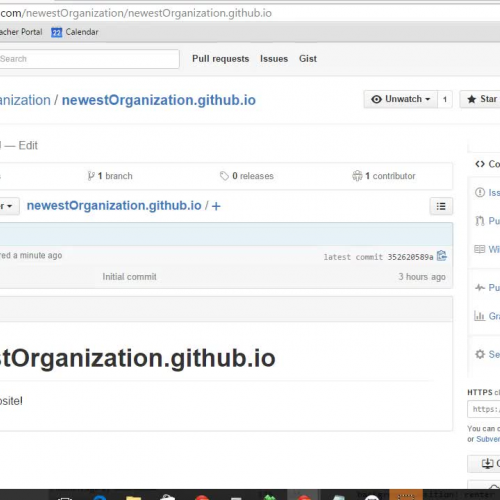Click the download icon button below the clone URL

click(484, 464)
